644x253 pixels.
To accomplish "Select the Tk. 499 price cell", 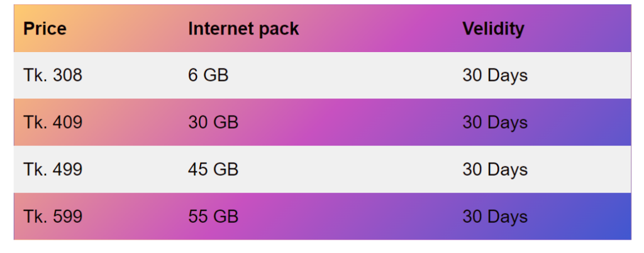I will [x=53, y=170].
